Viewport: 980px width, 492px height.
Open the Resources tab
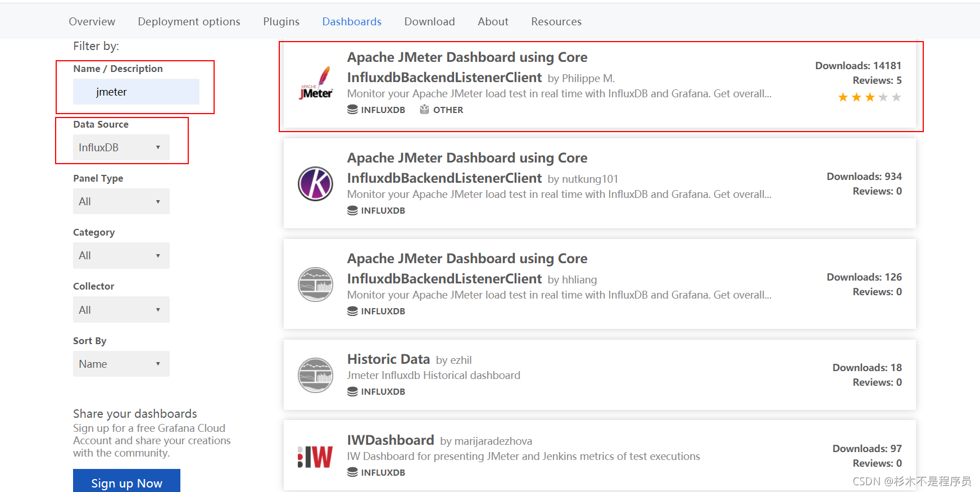(x=556, y=21)
